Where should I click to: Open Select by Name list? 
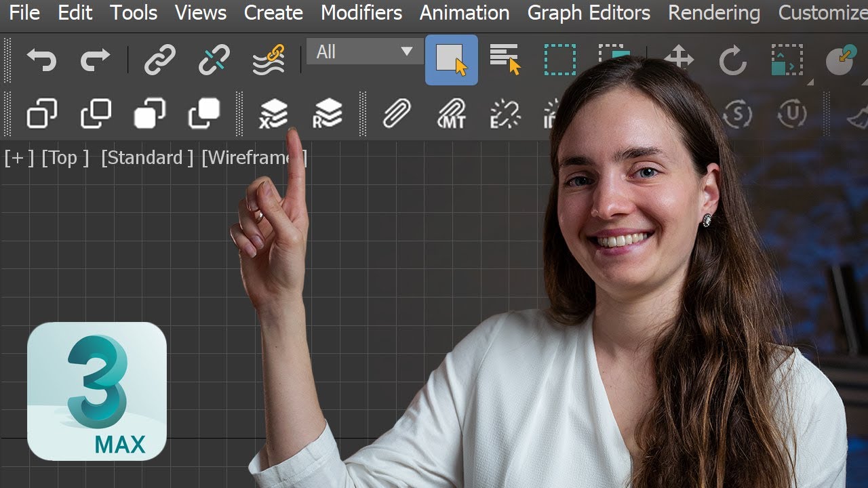505,60
